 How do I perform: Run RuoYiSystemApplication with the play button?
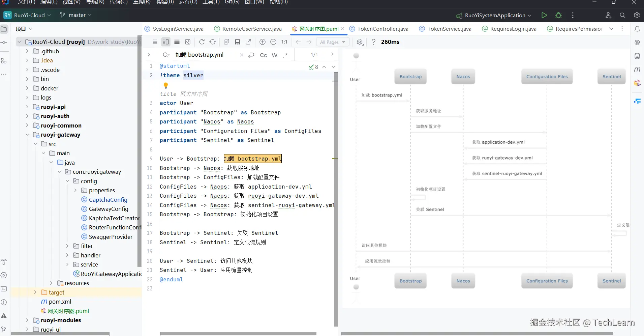pos(544,15)
